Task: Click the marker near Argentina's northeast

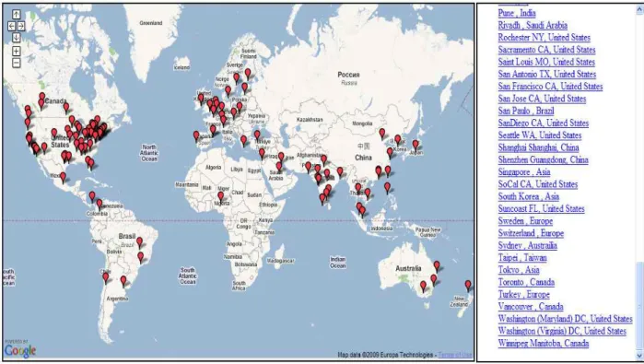Action: (x=123, y=281)
